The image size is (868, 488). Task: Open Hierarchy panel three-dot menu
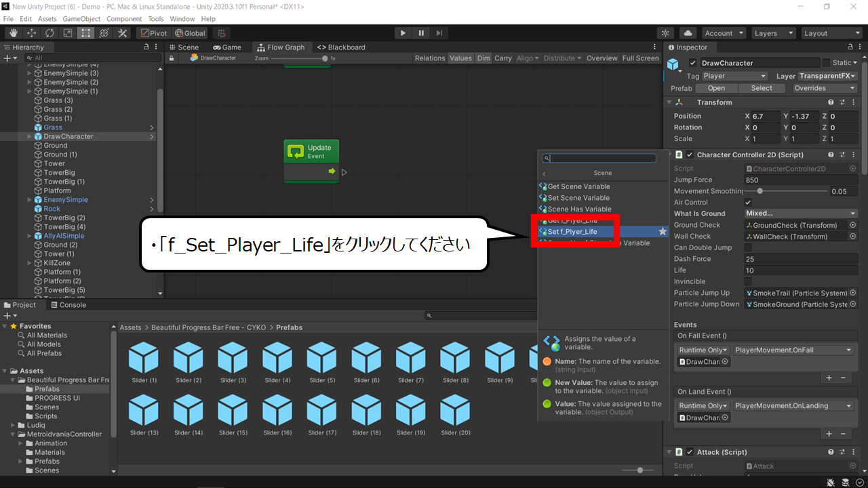pyautogui.click(x=157, y=47)
